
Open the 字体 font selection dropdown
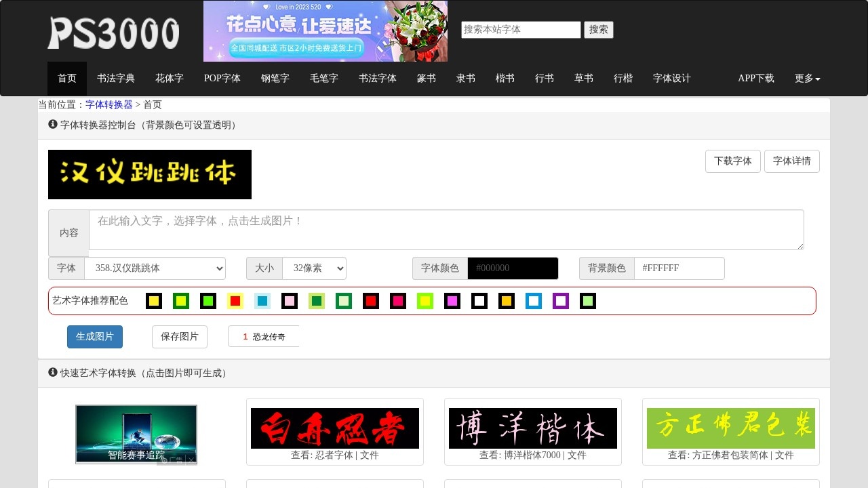(155, 268)
